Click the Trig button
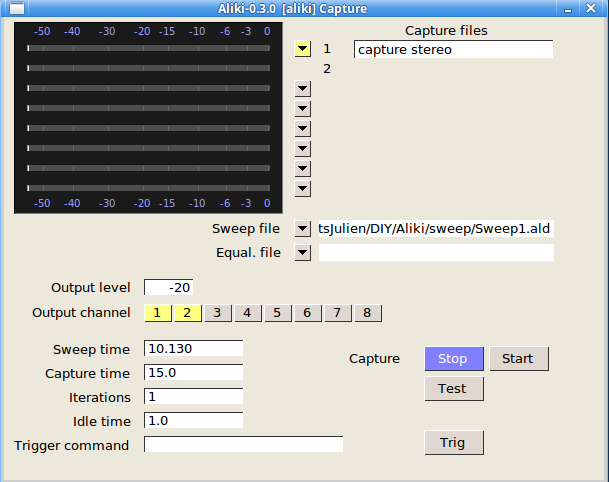This screenshot has width=609, height=482. click(454, 442)
